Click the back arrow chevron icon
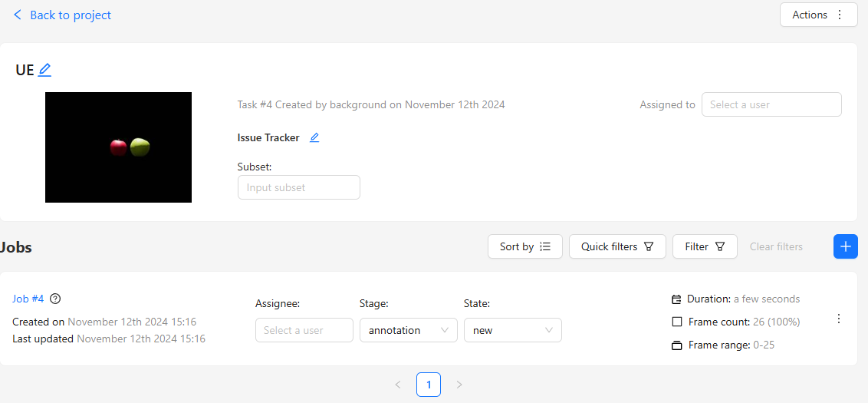This screenshot has width=868, height=403. click(18, 15)
